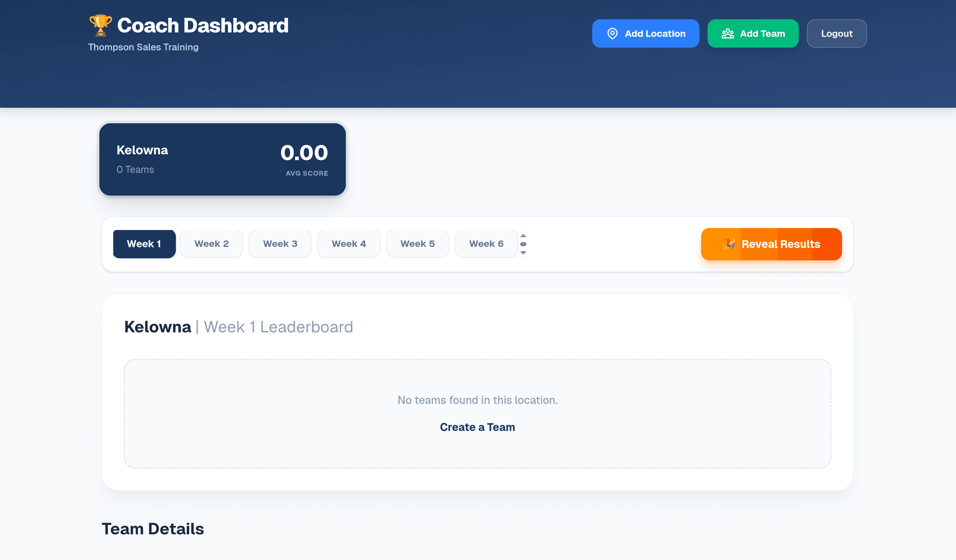Screen dimensions: 956x560
Task: Click the Reveal Results button text
Action: 781,244
